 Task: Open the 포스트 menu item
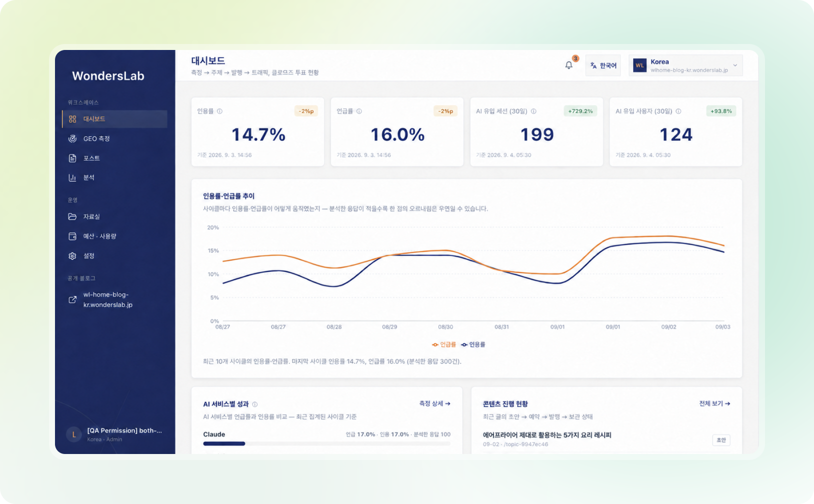coord(115,158)
